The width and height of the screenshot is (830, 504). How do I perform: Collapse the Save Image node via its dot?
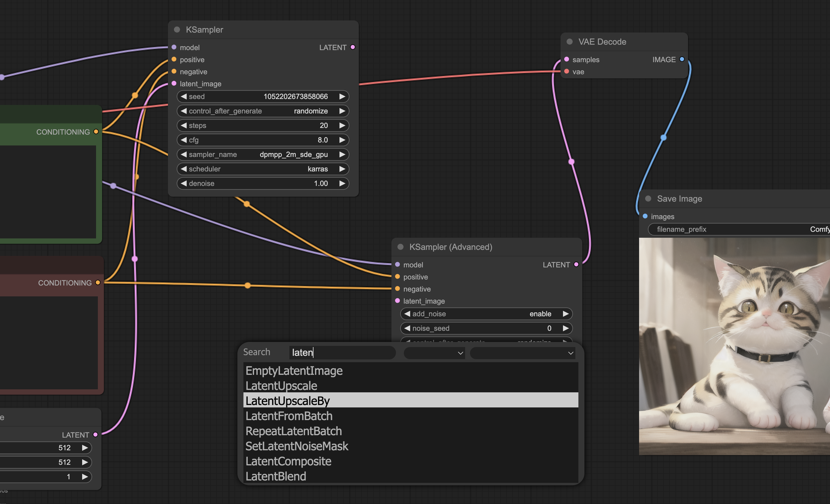click(x=648, y=199)
